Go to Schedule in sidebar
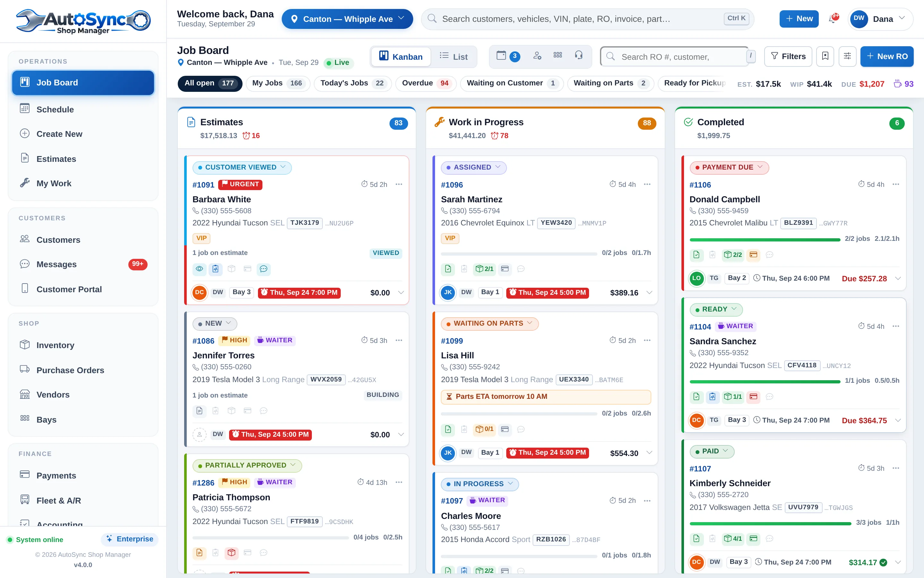Image resolution: width=924 pixels, height=578 pixels. [83, 109]
